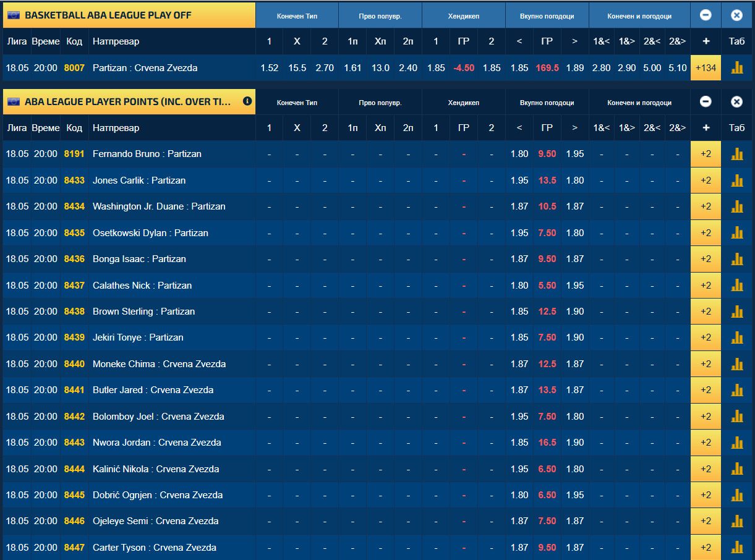
Task: Select Конечен Тип tab in Play Off header
Action: (297, 15)
